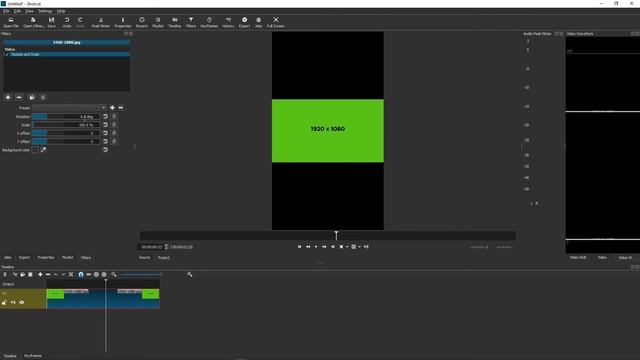Open the grid display dropdown arrow
The height and width of the screenshot is (360, 640).
coord(359,247)
